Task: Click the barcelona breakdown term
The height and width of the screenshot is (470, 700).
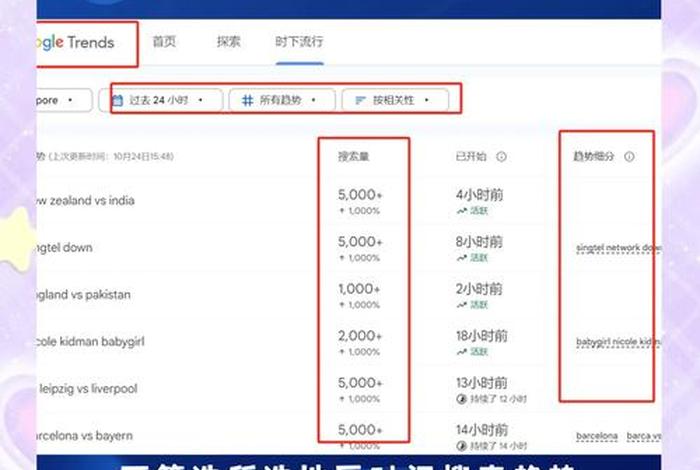Action: [x=597, y=436]
